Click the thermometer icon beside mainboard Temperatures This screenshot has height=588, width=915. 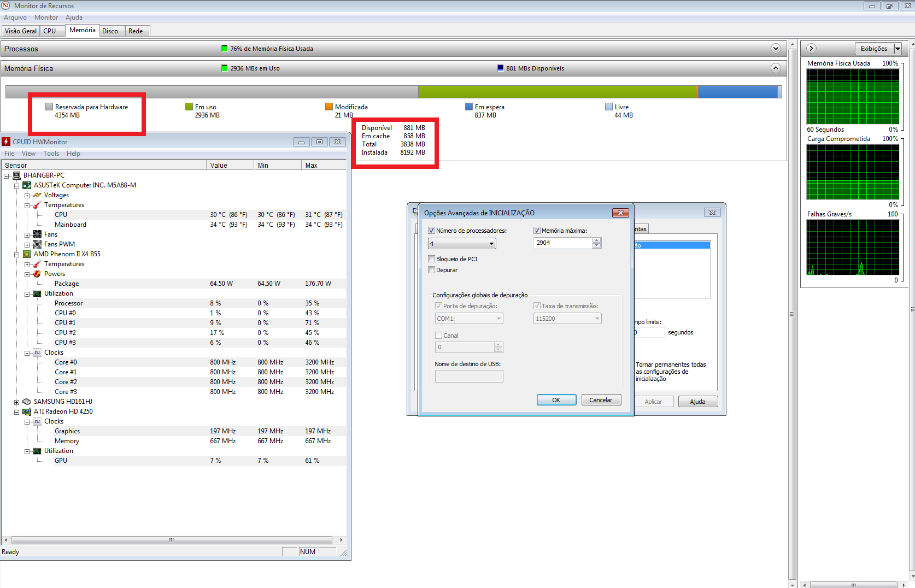(37, 205)
